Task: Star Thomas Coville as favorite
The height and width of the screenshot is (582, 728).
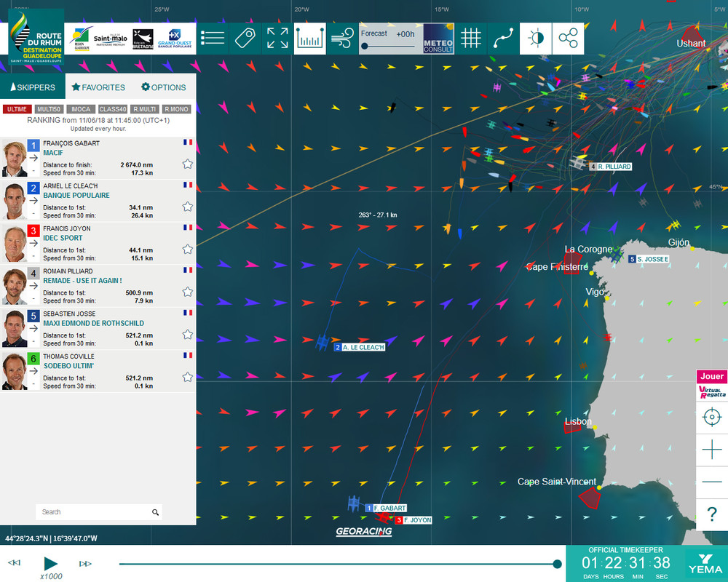Action: (188, 377)
